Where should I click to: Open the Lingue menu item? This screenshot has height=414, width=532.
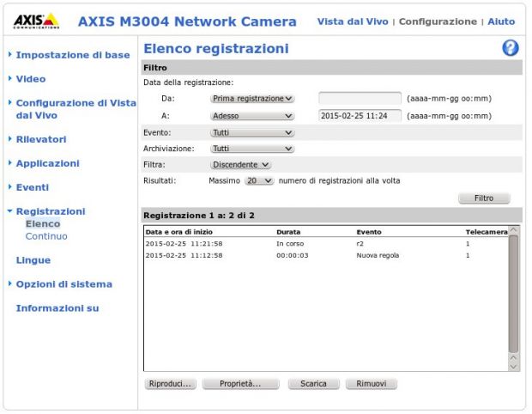click(33, 260)
